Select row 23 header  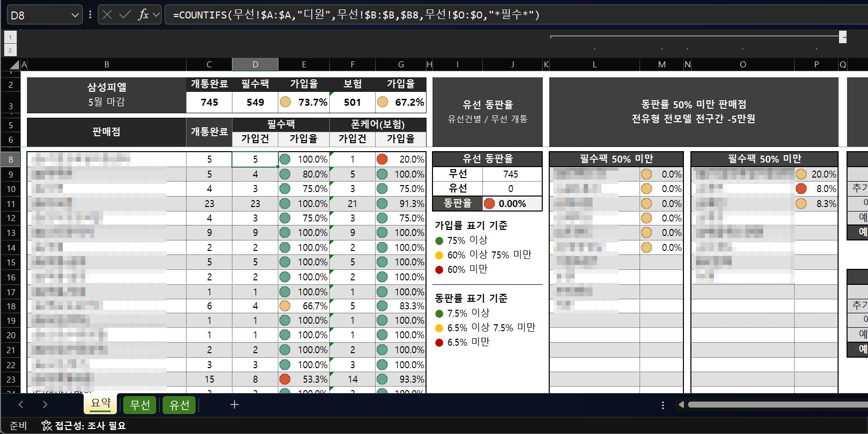(10, 379)
